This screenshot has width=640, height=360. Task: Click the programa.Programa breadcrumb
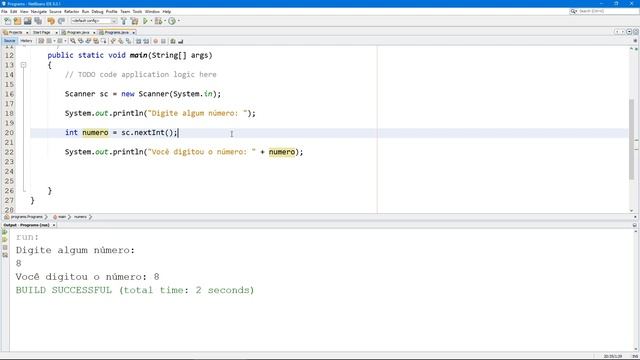pyautogui.click(x=26, y=217)
